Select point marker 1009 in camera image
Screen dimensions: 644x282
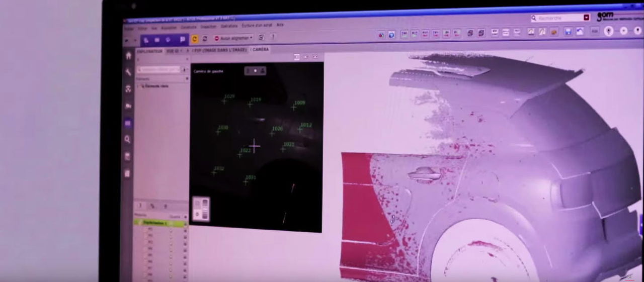(x=294, y=107)
